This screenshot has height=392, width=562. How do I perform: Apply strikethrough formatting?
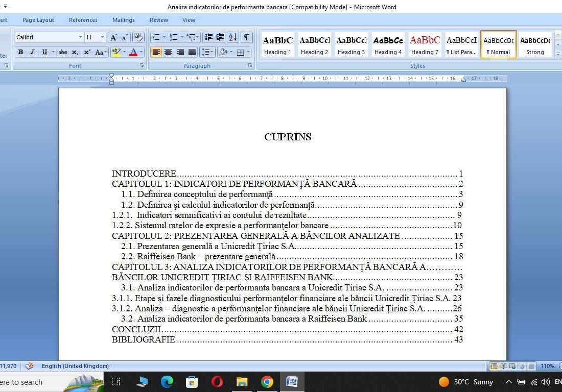tap(63, 52)
